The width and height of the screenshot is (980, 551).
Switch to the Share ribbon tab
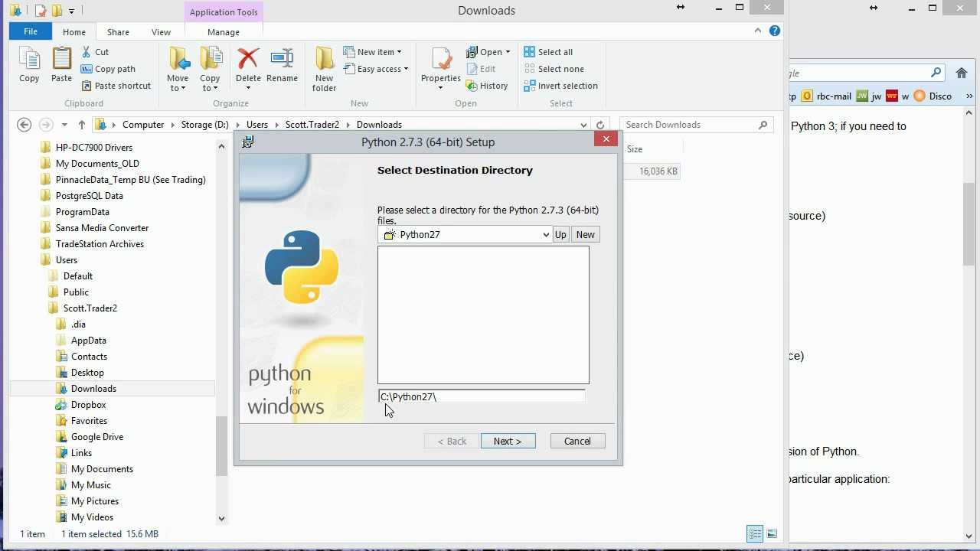pos(118,32)
